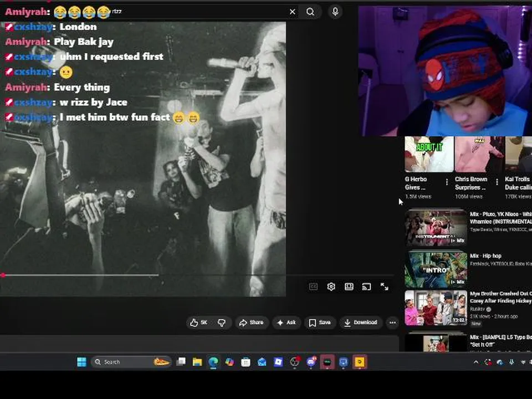The height and width of the screenshot is (399, 532).
Task: Open G Herbo Gives short thumbnail
Action: 429,154
